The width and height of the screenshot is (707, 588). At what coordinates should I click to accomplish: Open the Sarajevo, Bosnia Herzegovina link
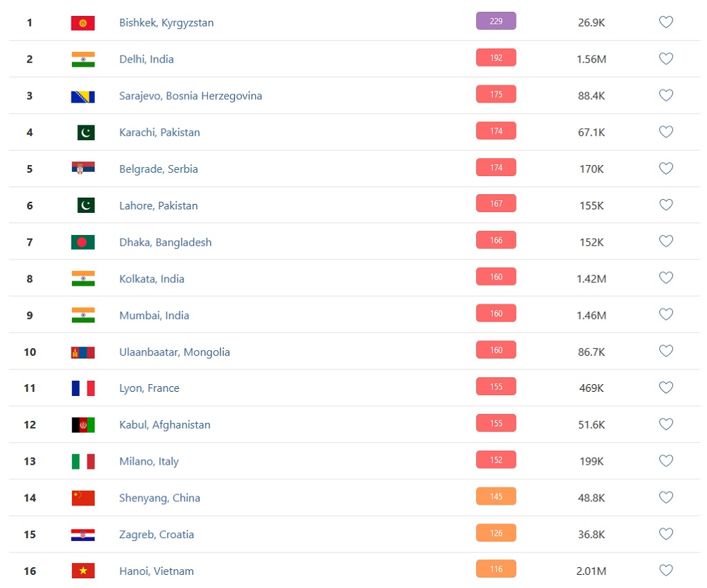(191, 96)
